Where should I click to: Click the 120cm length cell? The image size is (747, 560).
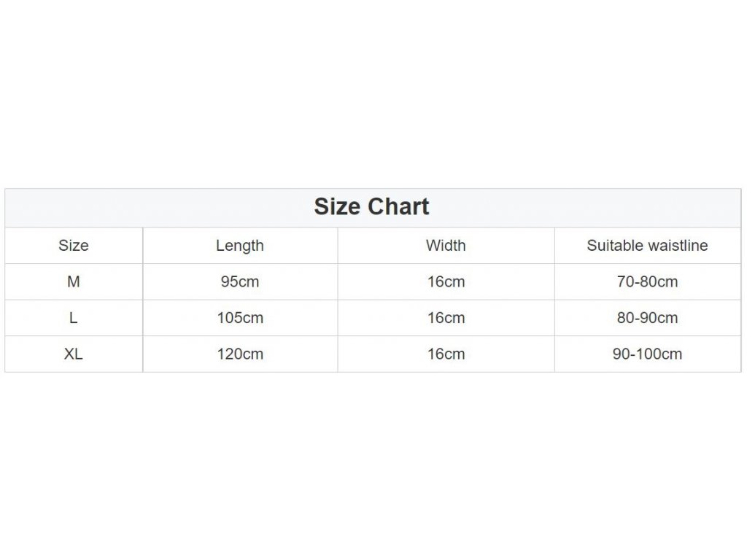pyautogui.click(x=240, y=354)
